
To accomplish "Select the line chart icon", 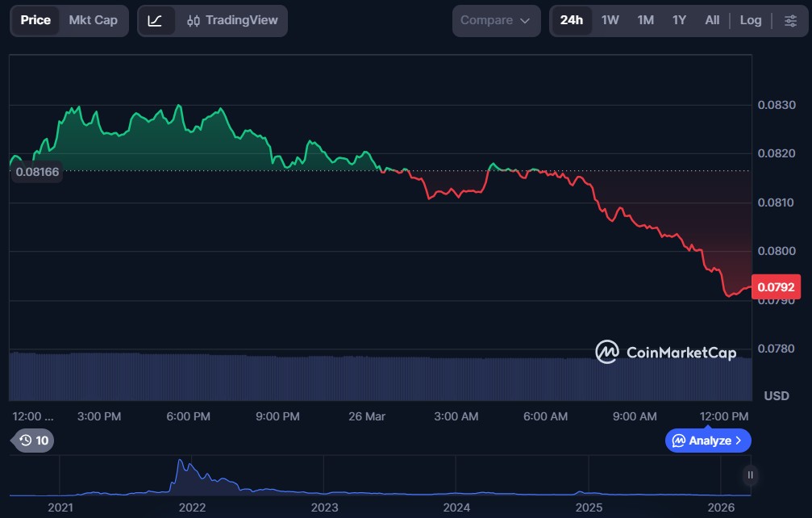I will 156,20.
